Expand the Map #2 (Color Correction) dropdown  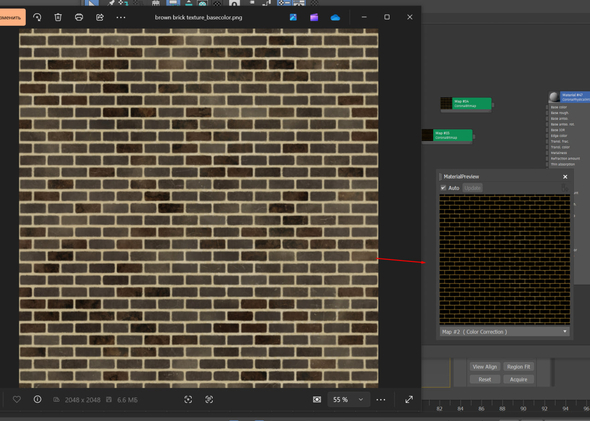click(x=505, y=331)
